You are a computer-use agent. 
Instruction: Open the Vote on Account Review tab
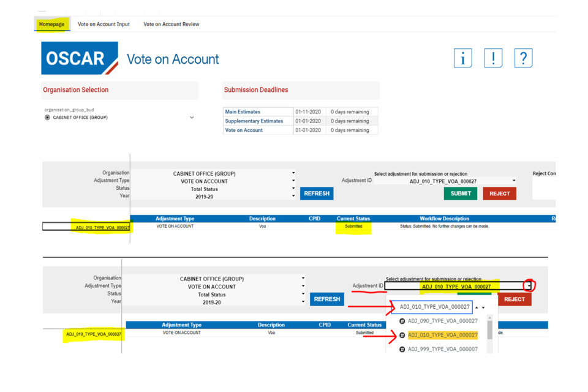pos(171,24)
